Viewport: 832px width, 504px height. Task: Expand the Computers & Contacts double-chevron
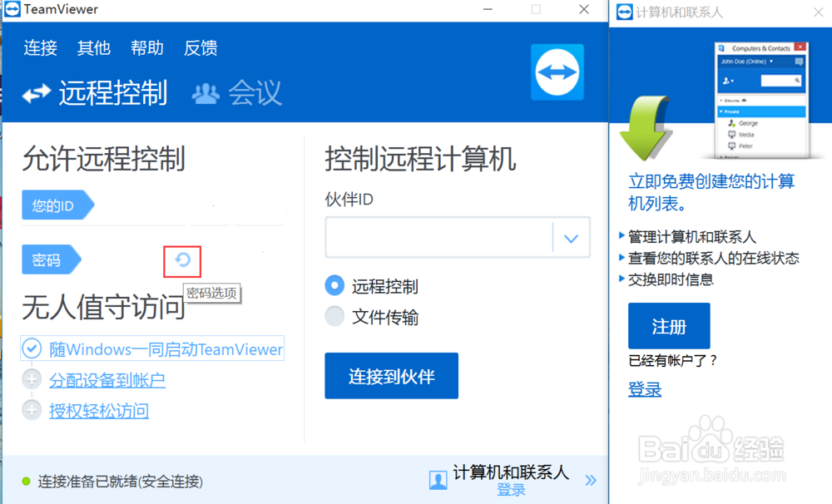coord(591,481)
